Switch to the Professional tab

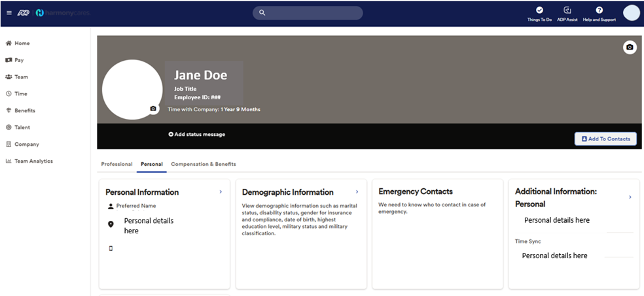tap(116, 164)
